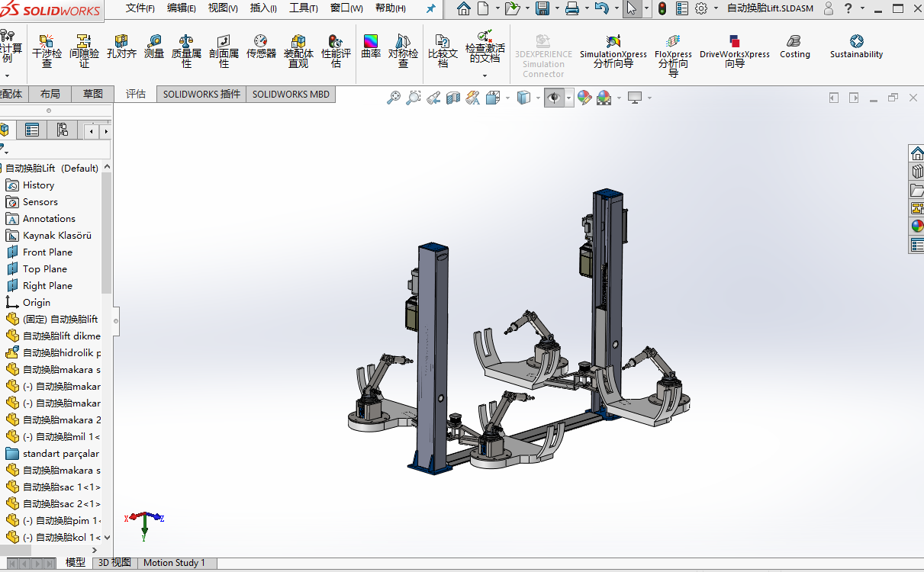Open 剖面属性 section properties
This screenshot has width=924, height=572.
(224, 50)
